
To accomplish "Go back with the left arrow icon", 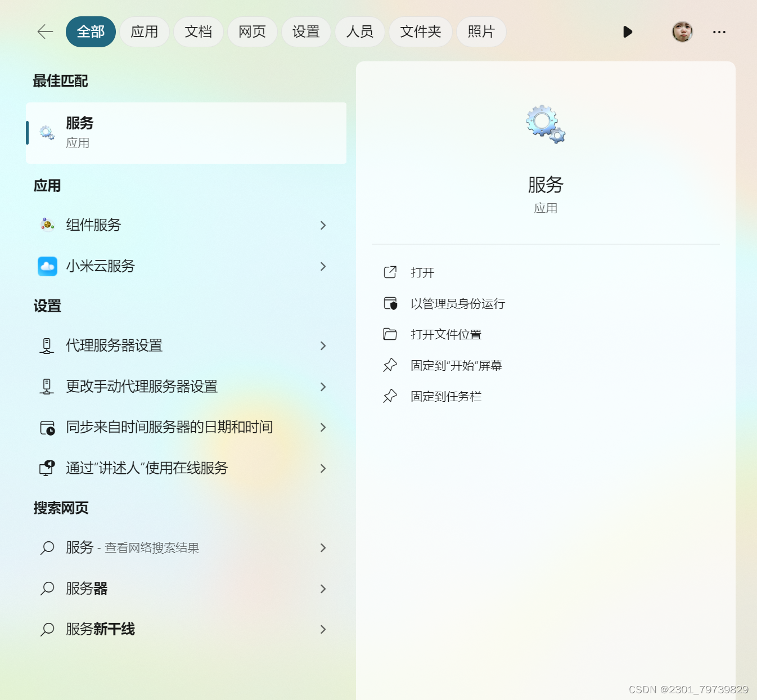I will [45, 32].
